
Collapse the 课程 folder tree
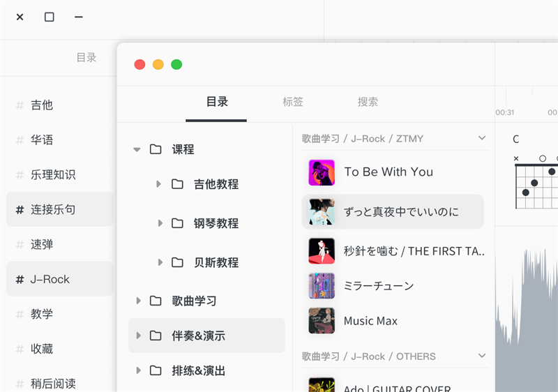[137, 149]
